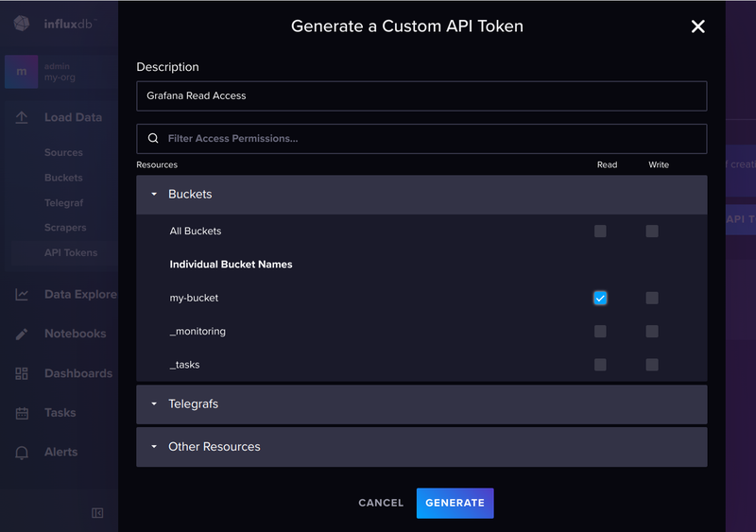The image size is (756, 532).
Task: Go to Alerts label in sidebar
Action: [x=60, y=452]
